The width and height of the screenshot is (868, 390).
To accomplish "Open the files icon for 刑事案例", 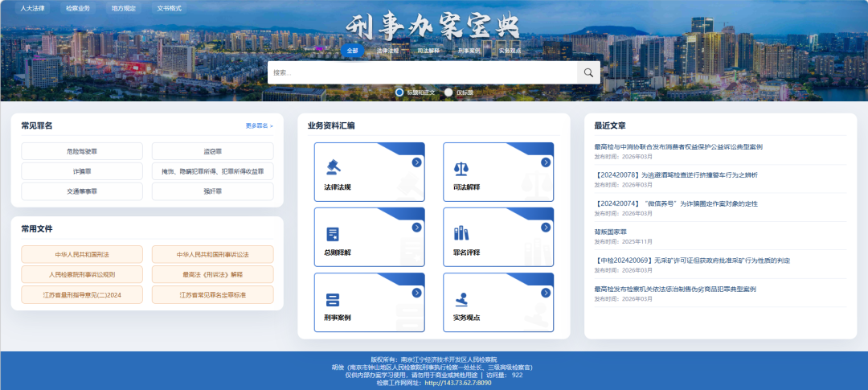I will 332,299.
